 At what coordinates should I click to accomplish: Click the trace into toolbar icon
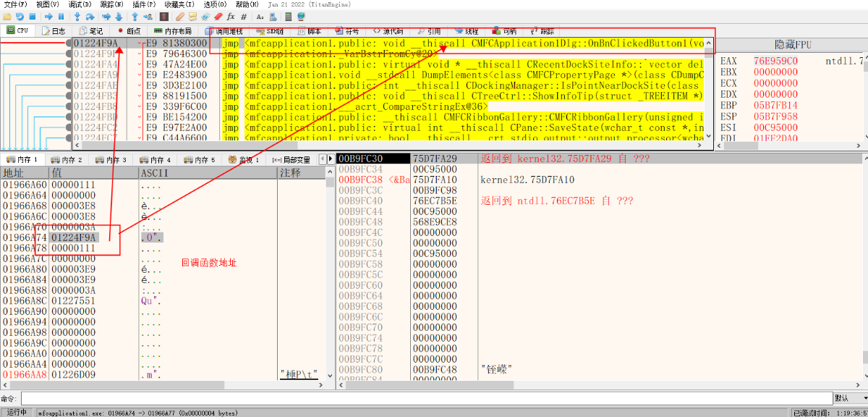(x=106, y=17)
